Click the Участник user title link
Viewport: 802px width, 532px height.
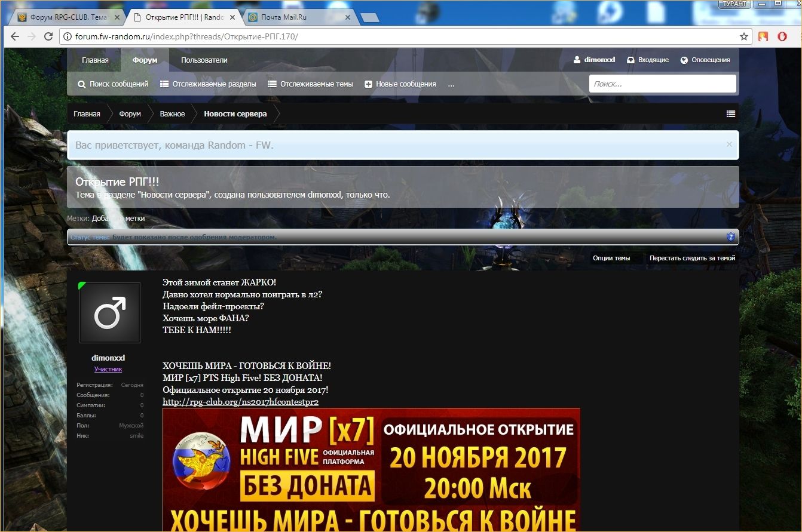[x=108, y=370]
